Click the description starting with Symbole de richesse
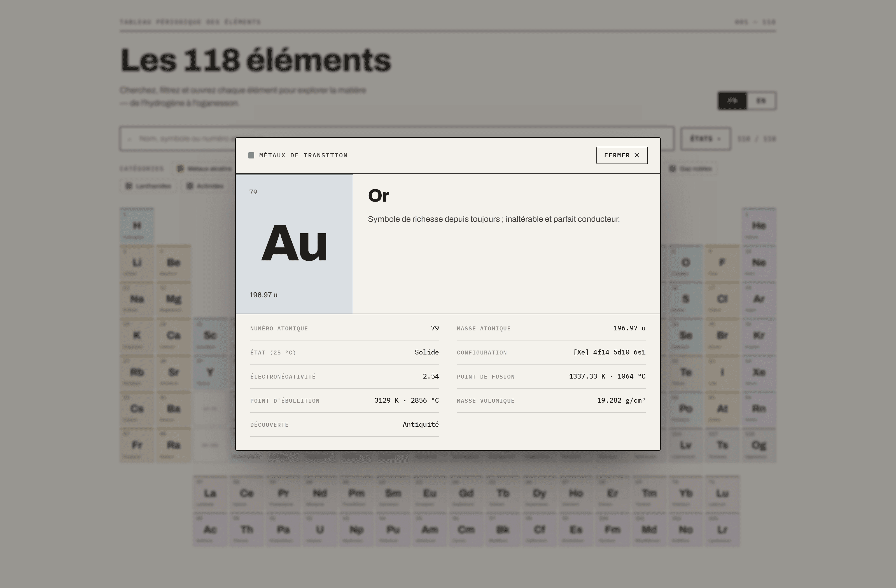Viewport: 896px width, 588px height. [494, 219]
